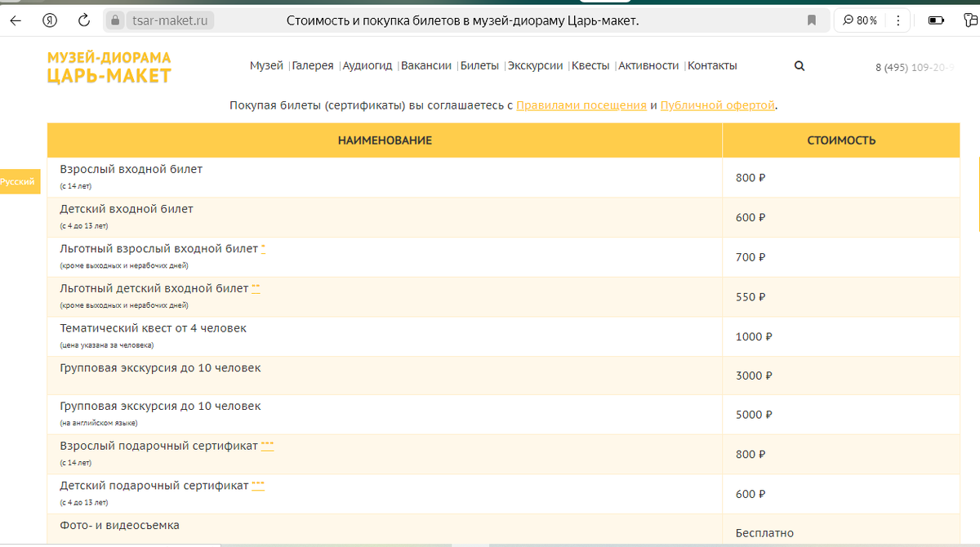Viewport: 980px width, 547px height.
Task: Call the 8 (495) phone number
Action: [915, 68]
